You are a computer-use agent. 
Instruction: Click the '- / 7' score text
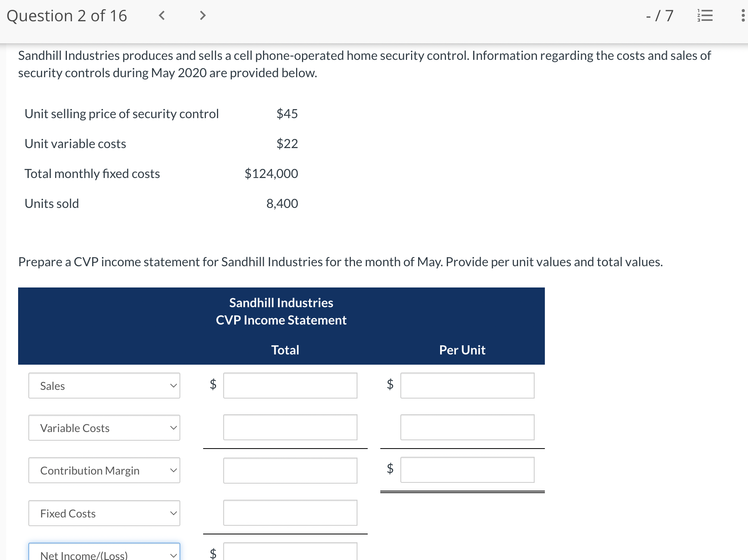660,16
